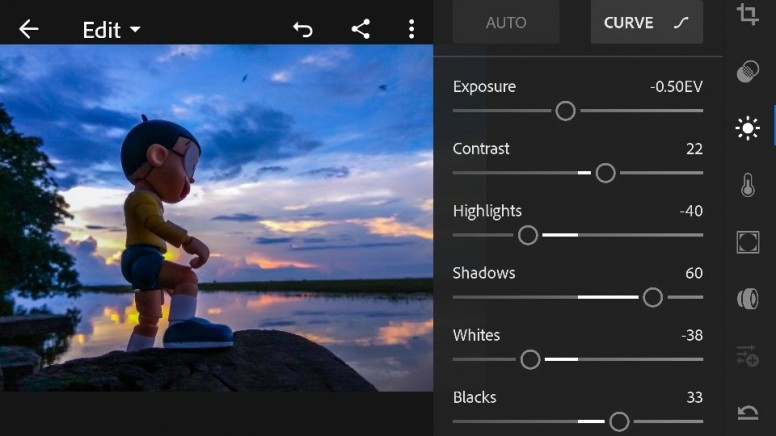The image size is (776, 436).
Task: Apply AUTO adjustments
Action: (506, 22)
